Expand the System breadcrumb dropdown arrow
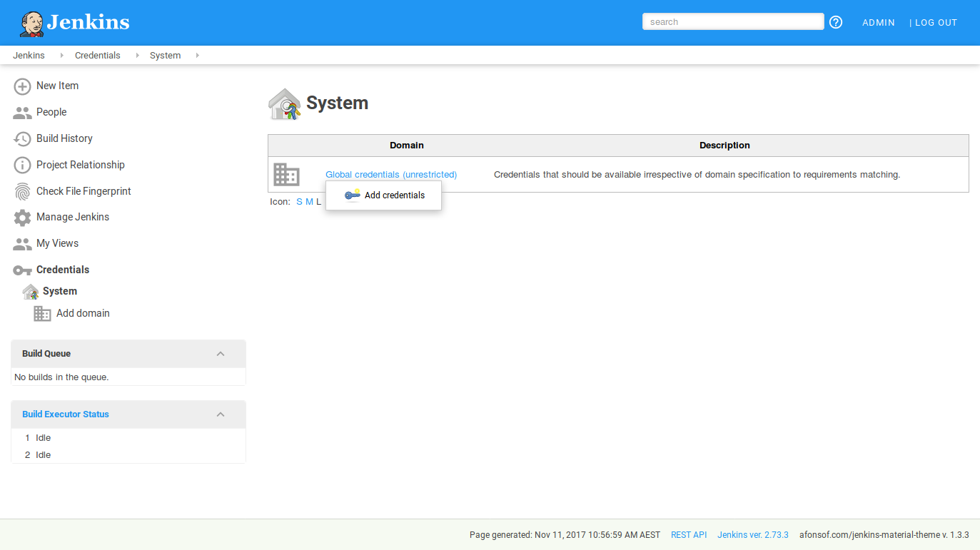Viewport: 980px width, 550px height. 197,56
